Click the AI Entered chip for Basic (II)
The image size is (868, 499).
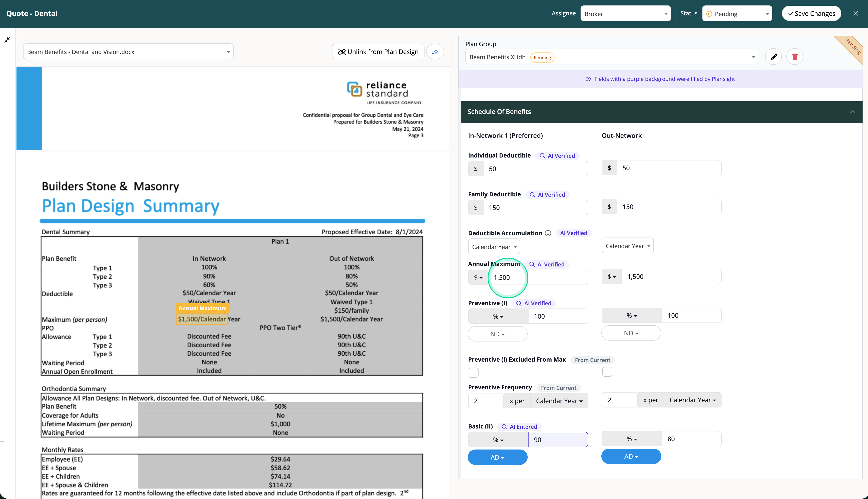pos(519,426)
